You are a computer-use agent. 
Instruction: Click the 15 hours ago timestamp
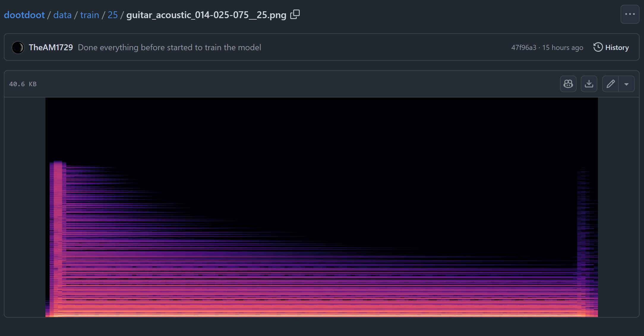[x=563, y=48]
